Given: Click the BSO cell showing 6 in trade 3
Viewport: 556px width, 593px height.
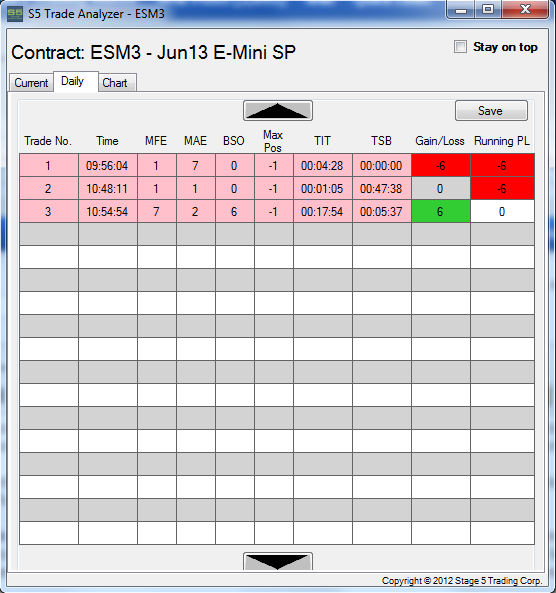Looking at the screenshot, I should 235,211.
